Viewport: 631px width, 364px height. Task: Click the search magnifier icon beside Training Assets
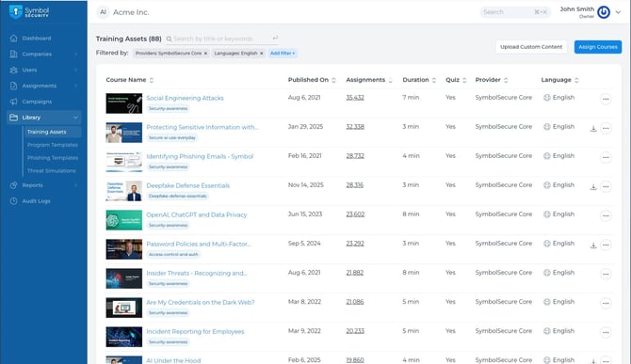coord(169,39)
